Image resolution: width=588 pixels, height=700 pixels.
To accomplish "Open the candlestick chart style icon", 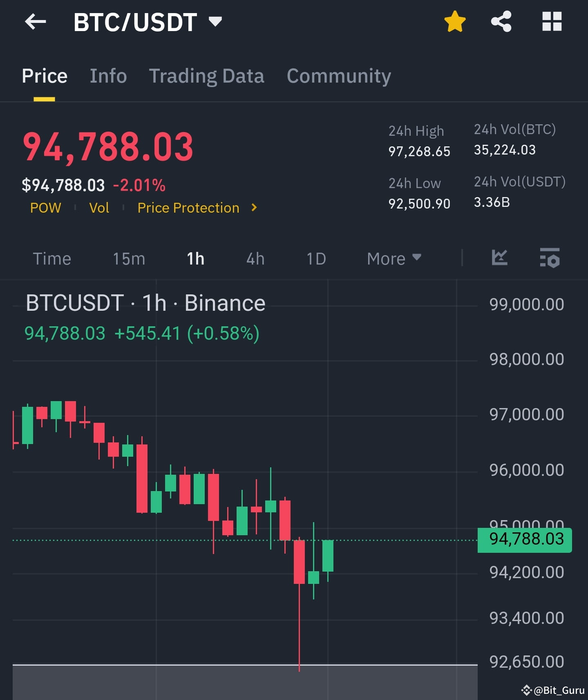I will tap(499, 258).
